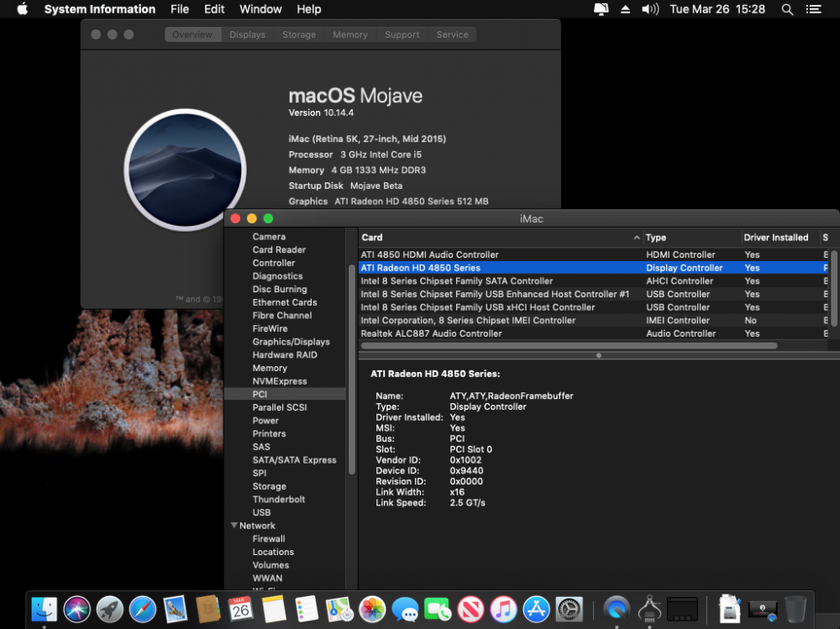
Task: Select Intel USB xHCI Host Controller row
Action: click(x=594, y=307)
